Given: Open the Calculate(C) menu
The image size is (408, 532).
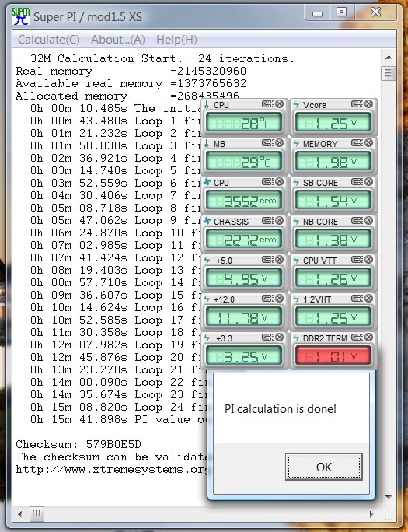Looking at the screenshot, I should click(x=49, y=40).
